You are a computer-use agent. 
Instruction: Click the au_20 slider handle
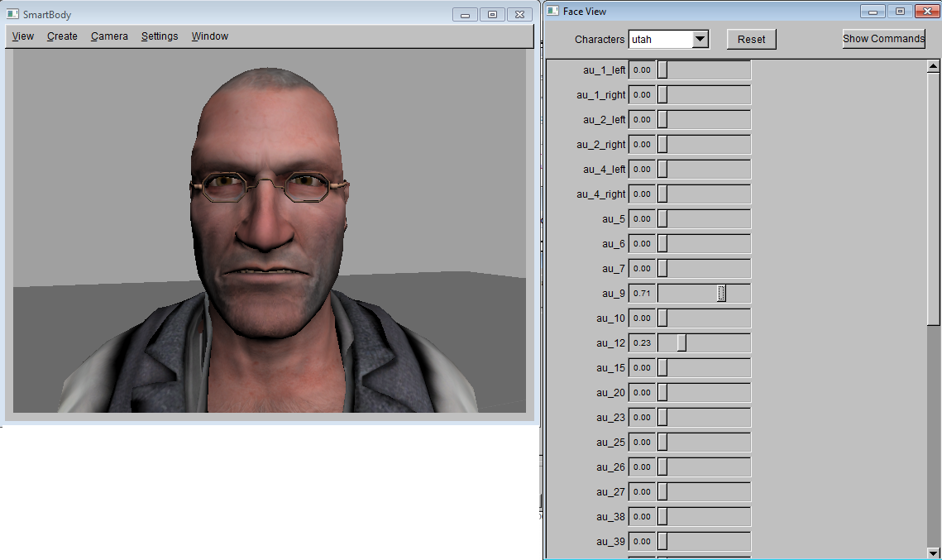tap(662, 392)
